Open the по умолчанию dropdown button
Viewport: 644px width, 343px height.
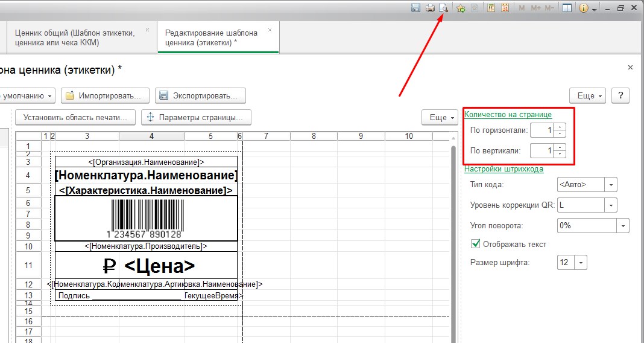[27, 96]
